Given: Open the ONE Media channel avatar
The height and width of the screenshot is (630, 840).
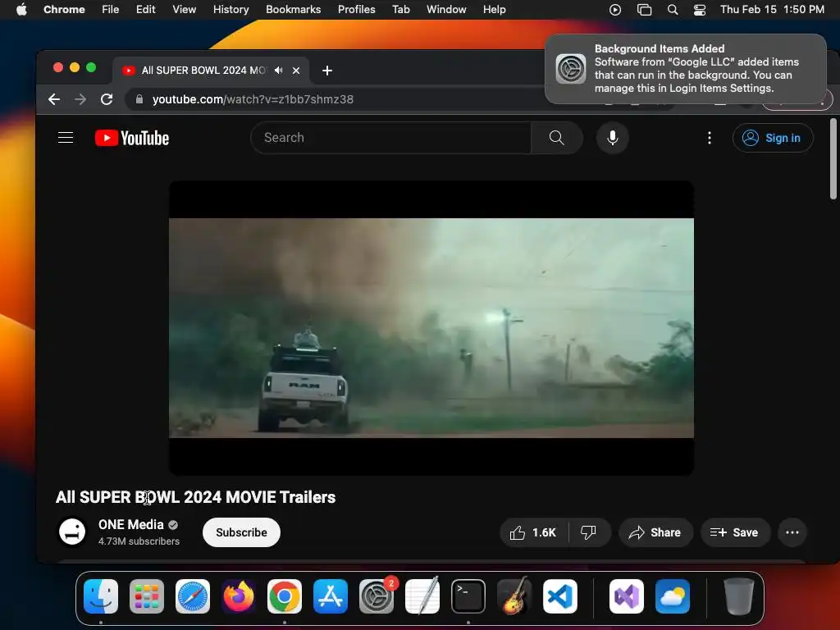Looking at the screenshot, I should 72,532.
